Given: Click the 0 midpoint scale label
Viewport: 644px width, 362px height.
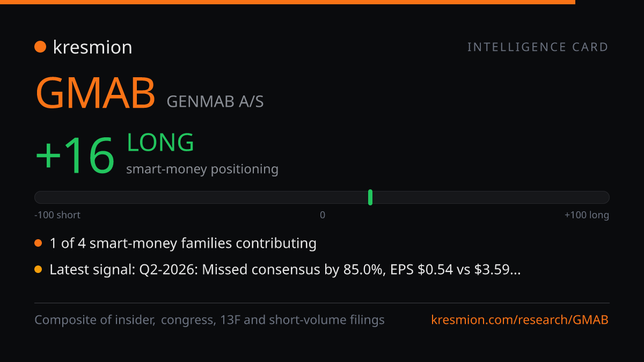Looking at the screenshot, I should [323, 215].
